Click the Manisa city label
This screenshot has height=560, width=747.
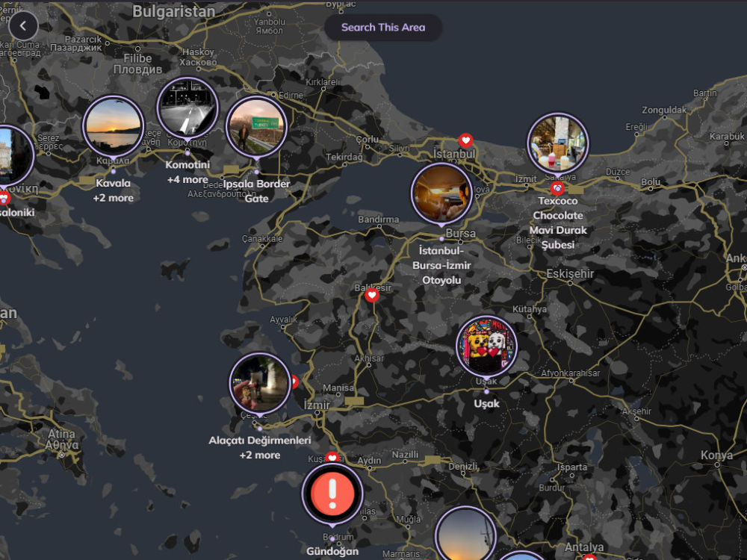tap(338, 388)
